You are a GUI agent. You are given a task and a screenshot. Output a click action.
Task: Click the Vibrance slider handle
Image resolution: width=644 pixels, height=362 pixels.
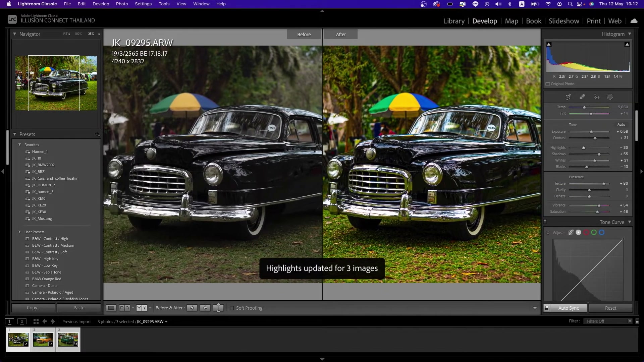click(x=599, y=205)
